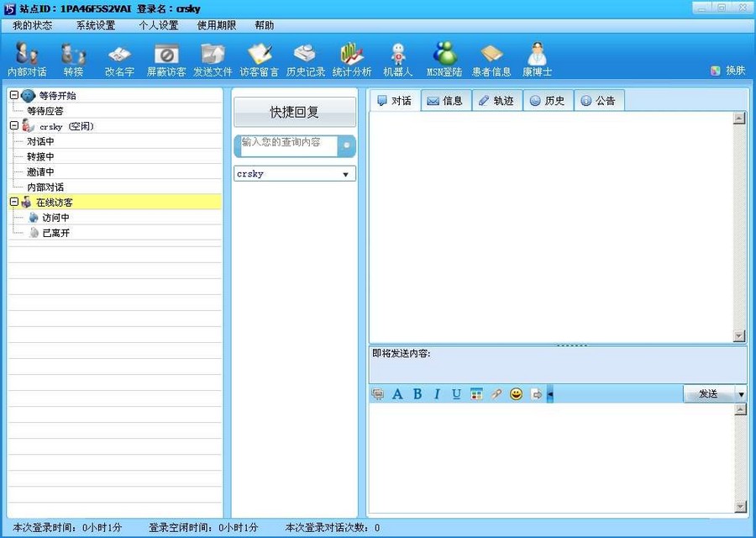Switch to the 对话 tab

pyautogui.click(x=395, y=100)
